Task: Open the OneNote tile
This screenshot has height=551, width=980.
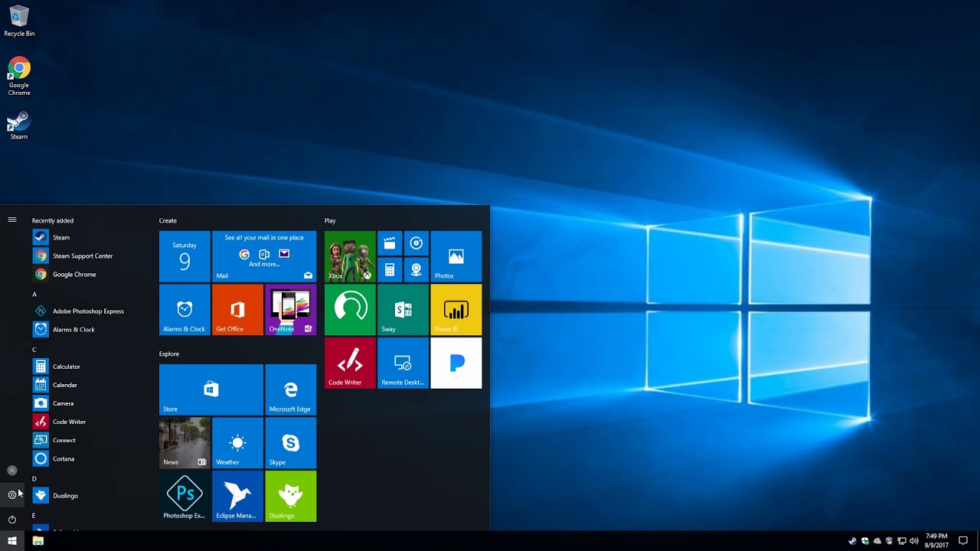Action: pos(290,310)
